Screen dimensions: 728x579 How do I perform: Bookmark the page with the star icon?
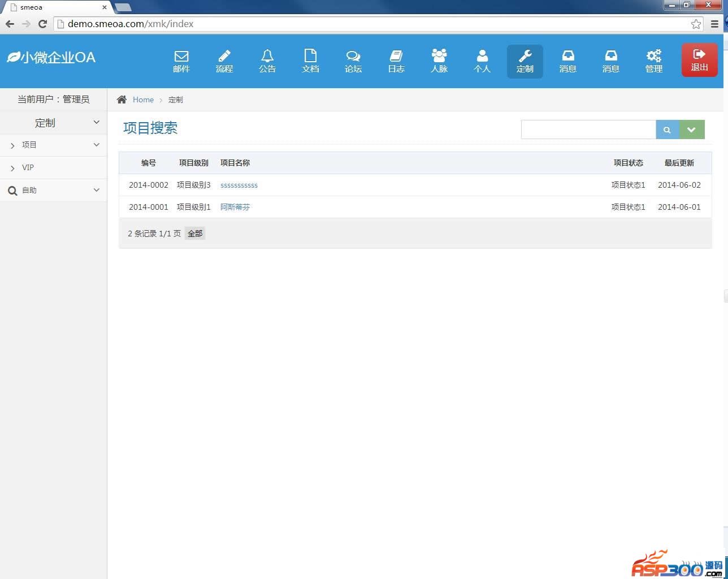[x=696, y=24]
